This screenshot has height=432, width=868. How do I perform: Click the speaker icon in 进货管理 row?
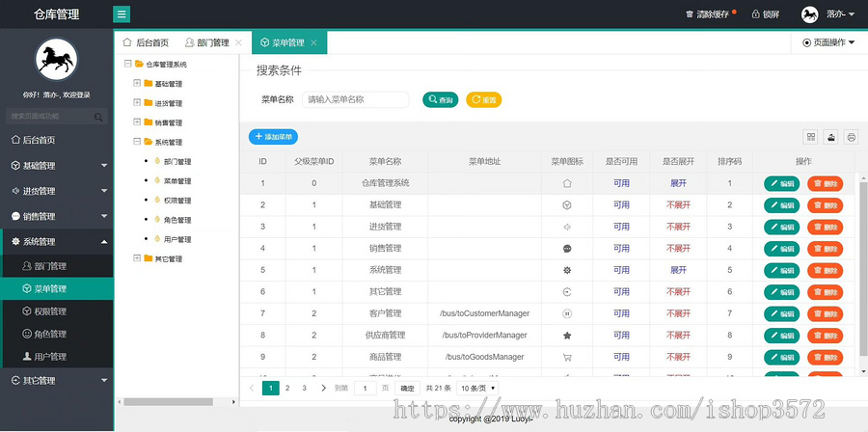pyautogui.click(x=567, y=227)
